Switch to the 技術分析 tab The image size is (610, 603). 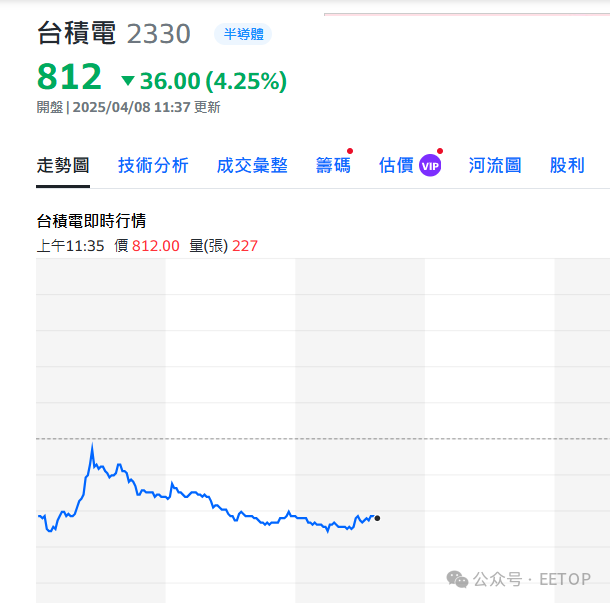[153, 165]
